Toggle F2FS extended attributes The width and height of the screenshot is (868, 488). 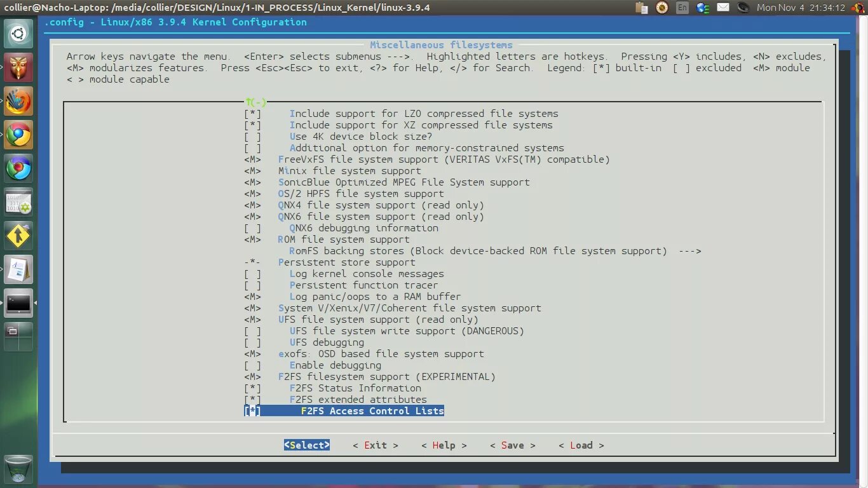(x=336, y=400)
